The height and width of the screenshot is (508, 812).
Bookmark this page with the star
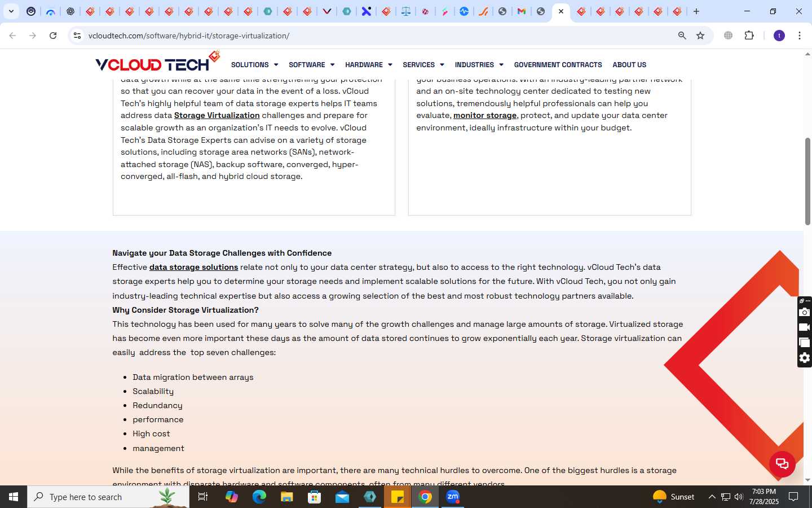[x=700, y=36]
